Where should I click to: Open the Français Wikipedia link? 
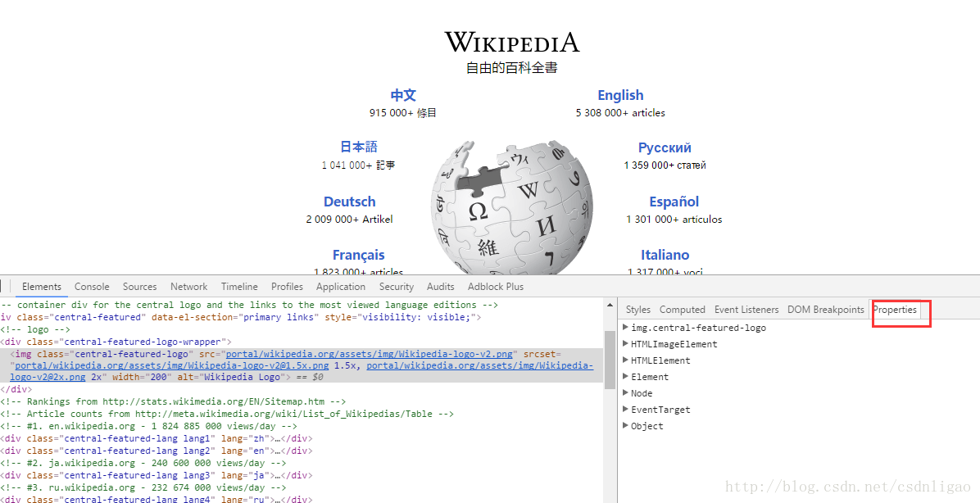tap(359, 255)
